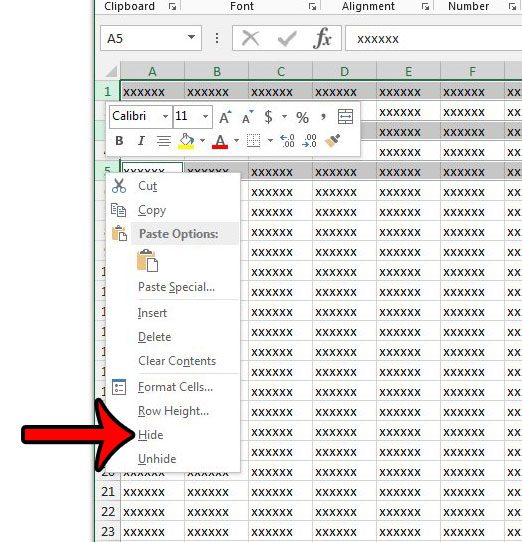Select column A header
The height and width of the screenshot is (542, 522).
coord(152,71)
